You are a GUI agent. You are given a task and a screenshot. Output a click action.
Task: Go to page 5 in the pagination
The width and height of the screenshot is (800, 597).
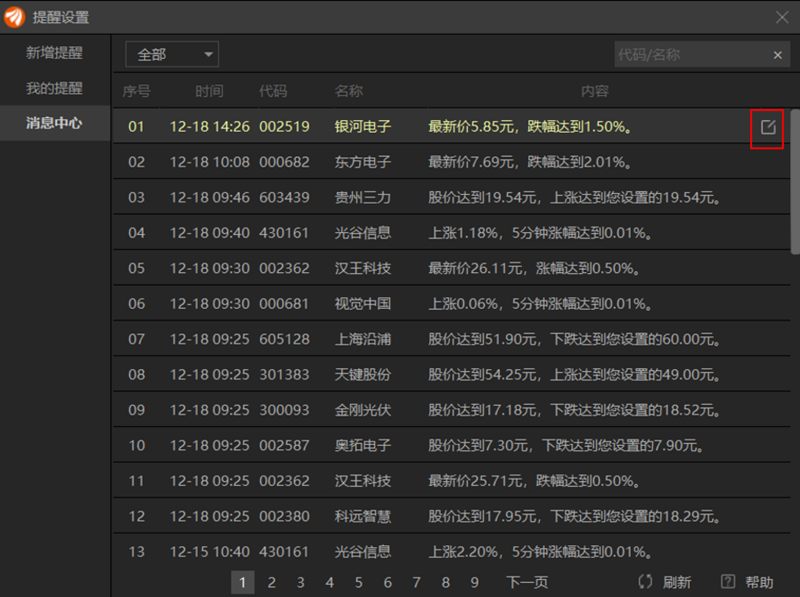point(358,582)
